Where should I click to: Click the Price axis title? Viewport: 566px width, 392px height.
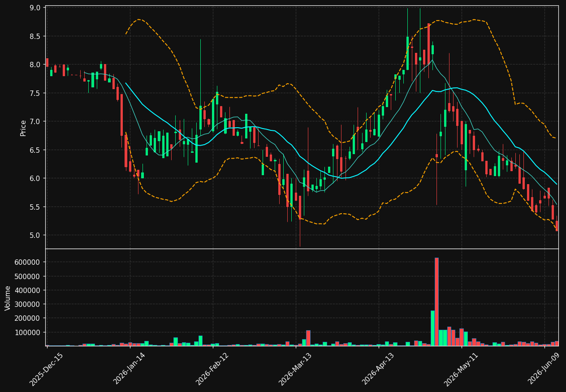coord(23,128)
